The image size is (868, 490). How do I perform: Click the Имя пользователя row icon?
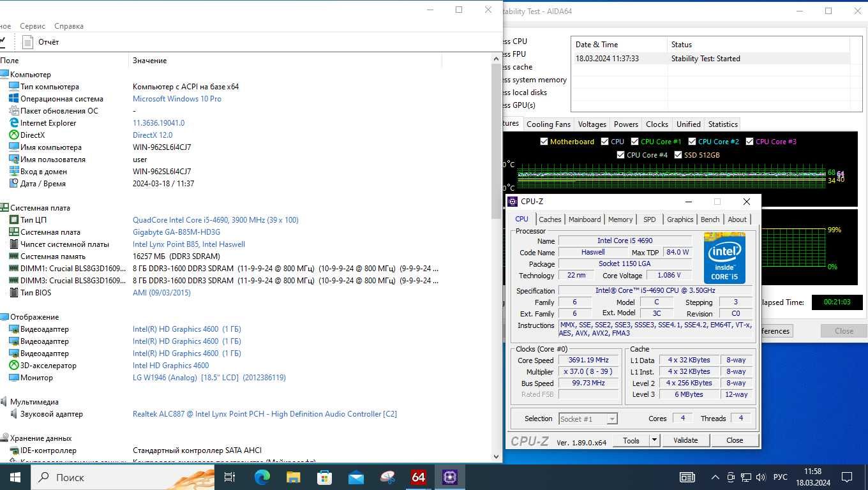coord(14,160)
